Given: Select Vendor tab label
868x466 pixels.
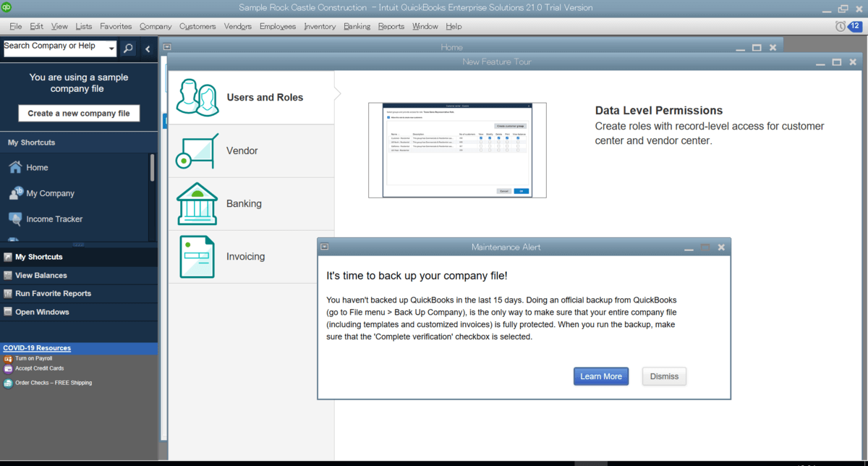Looking at the screenshot, I should tap(242, 151).
